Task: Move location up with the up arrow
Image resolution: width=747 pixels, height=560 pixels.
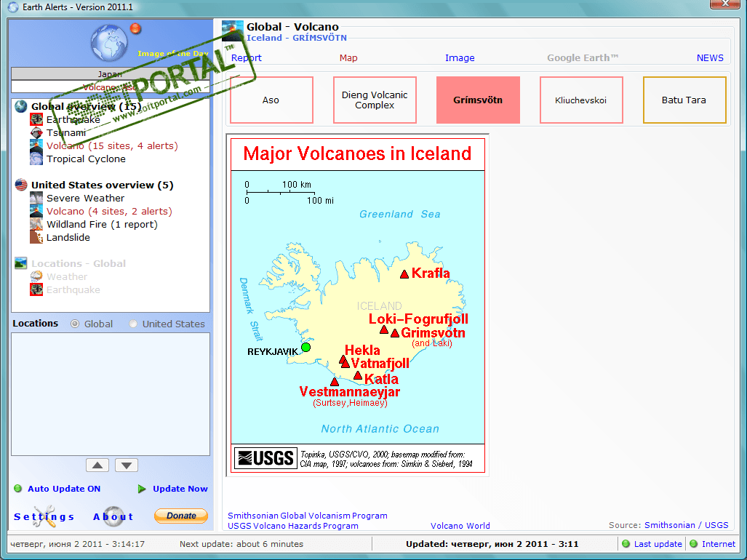Action: pyautogui.click(x=97, y=465)
